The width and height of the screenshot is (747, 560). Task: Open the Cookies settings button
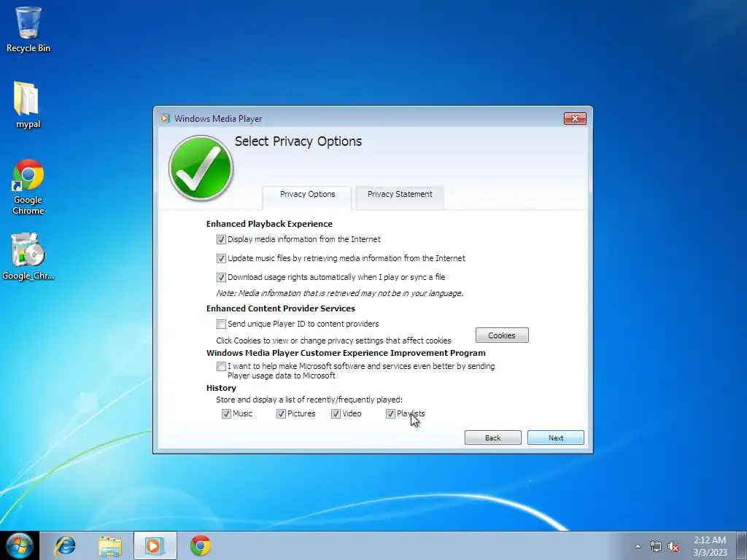coord(502,335)
